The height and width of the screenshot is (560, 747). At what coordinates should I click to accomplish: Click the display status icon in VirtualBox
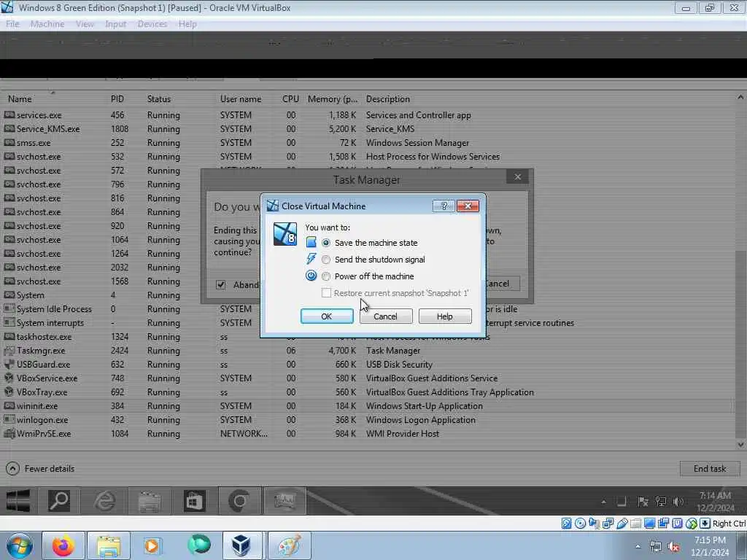(649, 524)
